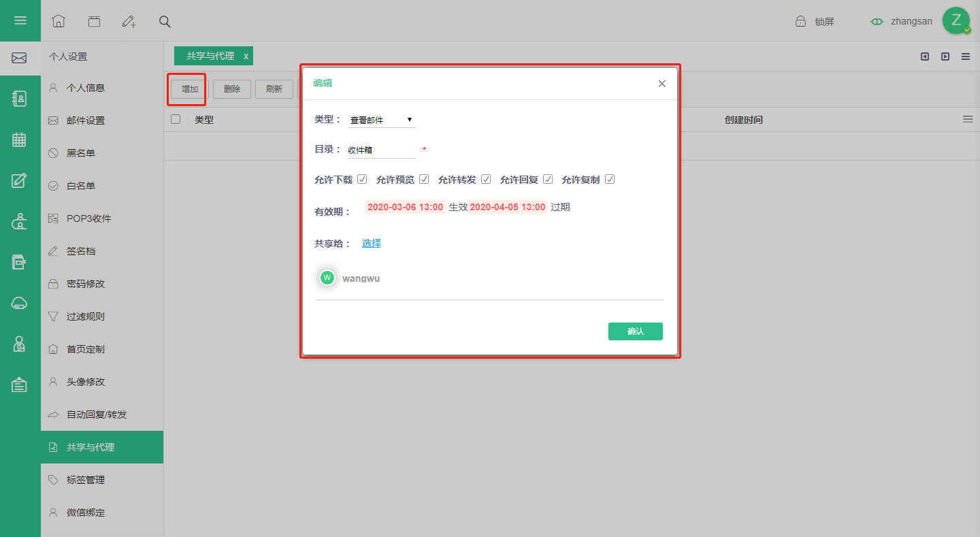Click the window/archive icon in top toolbar

click(x=94, y=21)
